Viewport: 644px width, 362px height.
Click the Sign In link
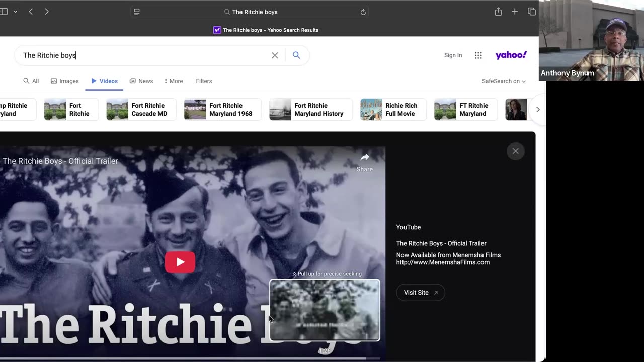[x=453, y=55]
